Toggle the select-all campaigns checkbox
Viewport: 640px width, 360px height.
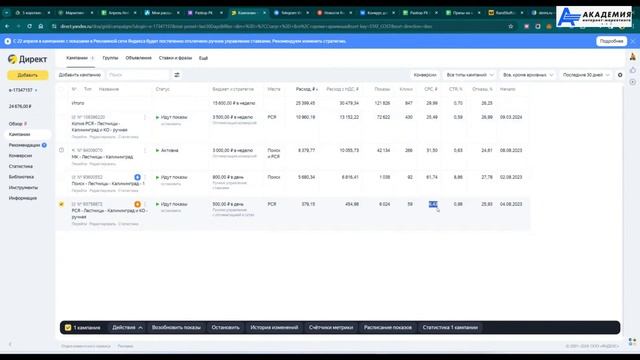(x=62, y=89)
